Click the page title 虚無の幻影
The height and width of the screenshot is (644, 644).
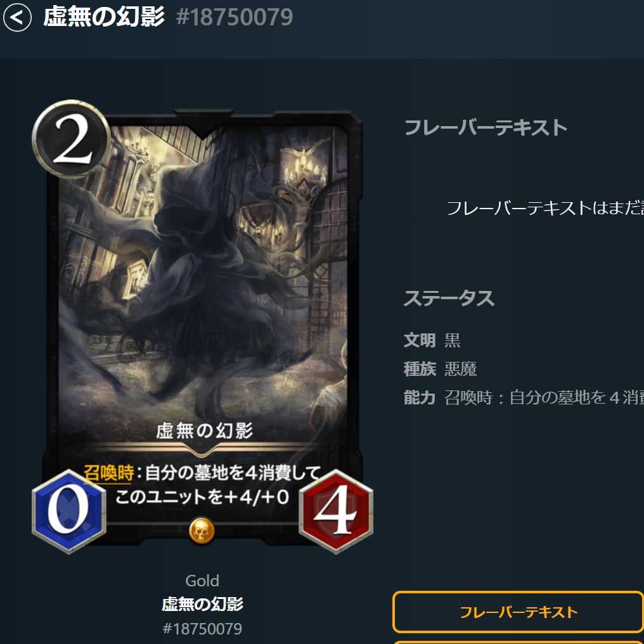(104, 17)
